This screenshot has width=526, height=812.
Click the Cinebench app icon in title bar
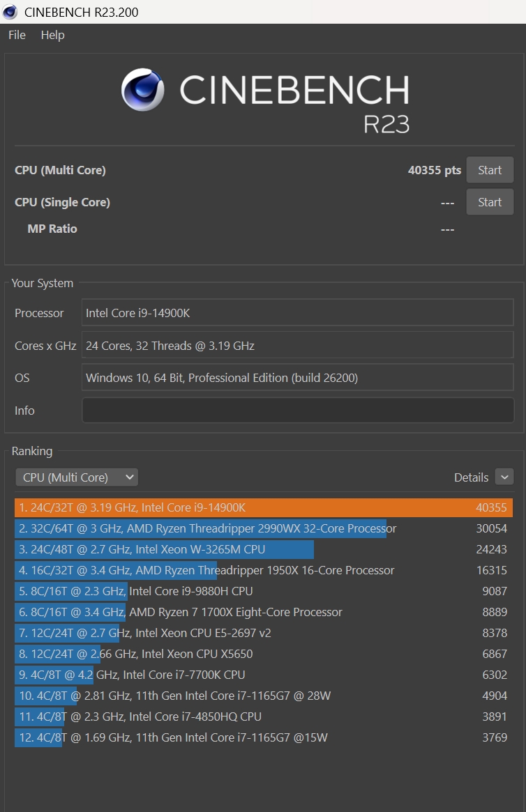10,11
